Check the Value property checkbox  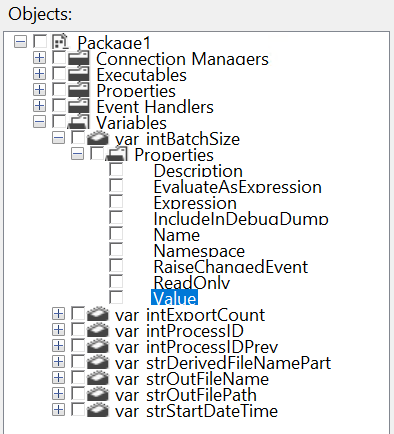tap(116, 297)
